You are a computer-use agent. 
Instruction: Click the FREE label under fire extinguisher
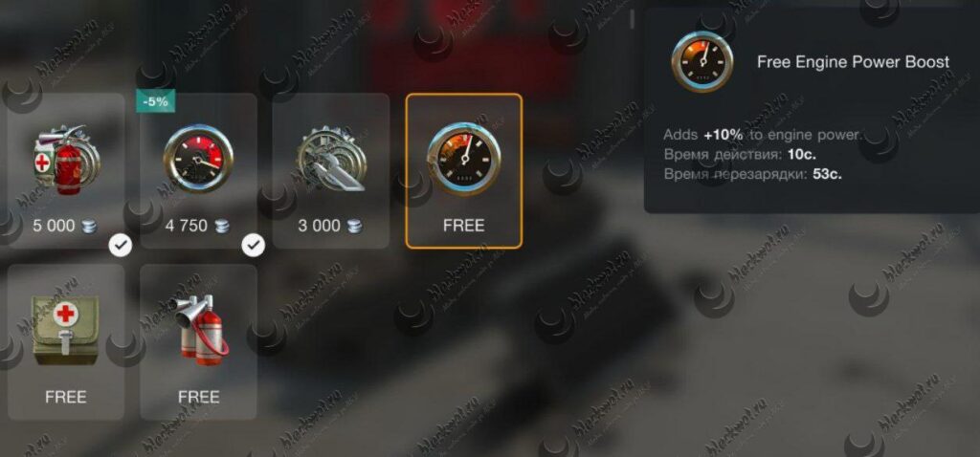tap(199, 397)
